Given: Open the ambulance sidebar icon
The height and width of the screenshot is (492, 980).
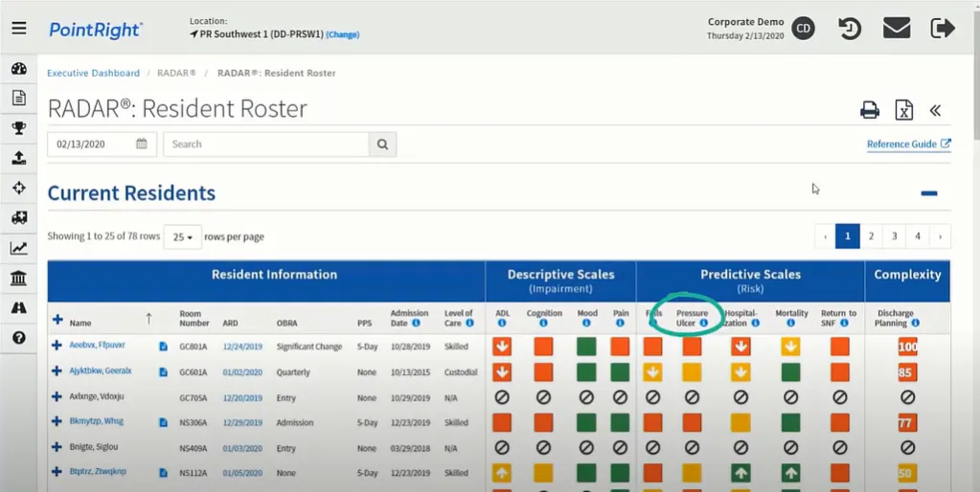Looking at the screenshot, I should (19, 217).
